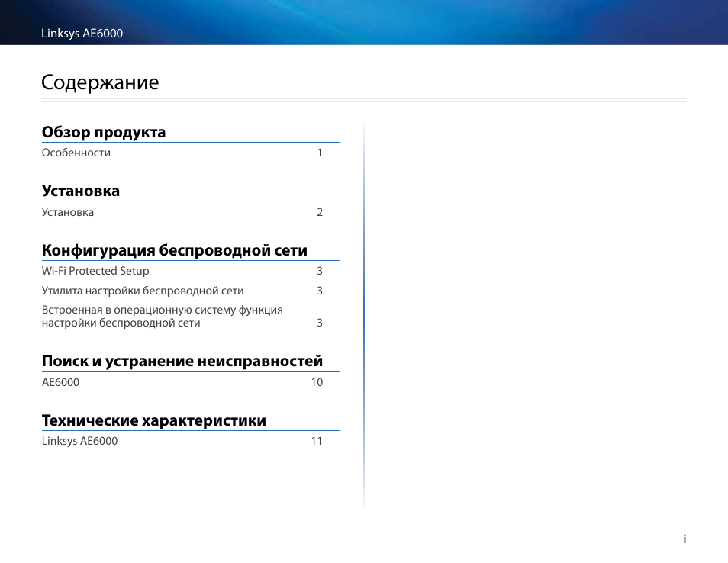The width and height of the screenshot is (728, 563).
Task: Open the AE6000 troubleshooting entry
Action: click(x=60, y=382)
